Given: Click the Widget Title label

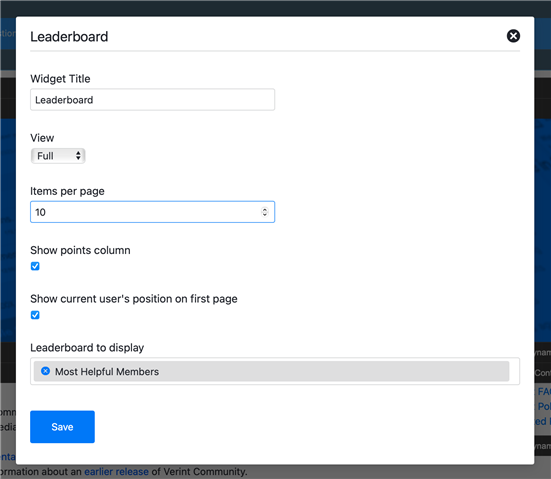Looking at the screenshot, I should (x=60, y=79).
